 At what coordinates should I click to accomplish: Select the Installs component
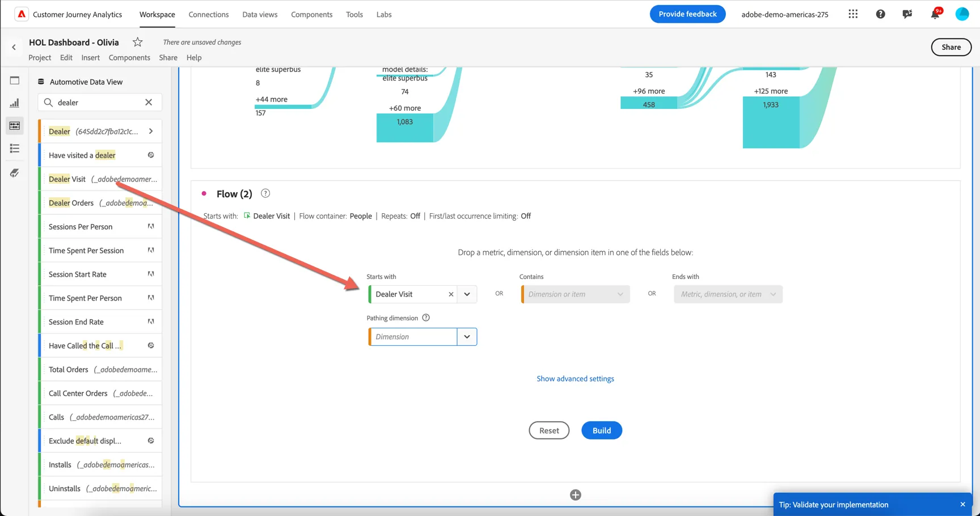[100, 464]
